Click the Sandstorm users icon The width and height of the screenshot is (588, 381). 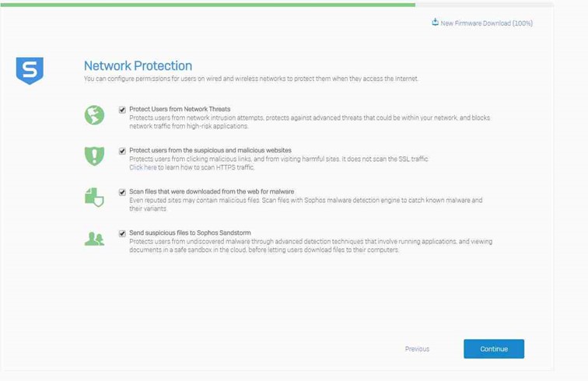pos(94,239)
